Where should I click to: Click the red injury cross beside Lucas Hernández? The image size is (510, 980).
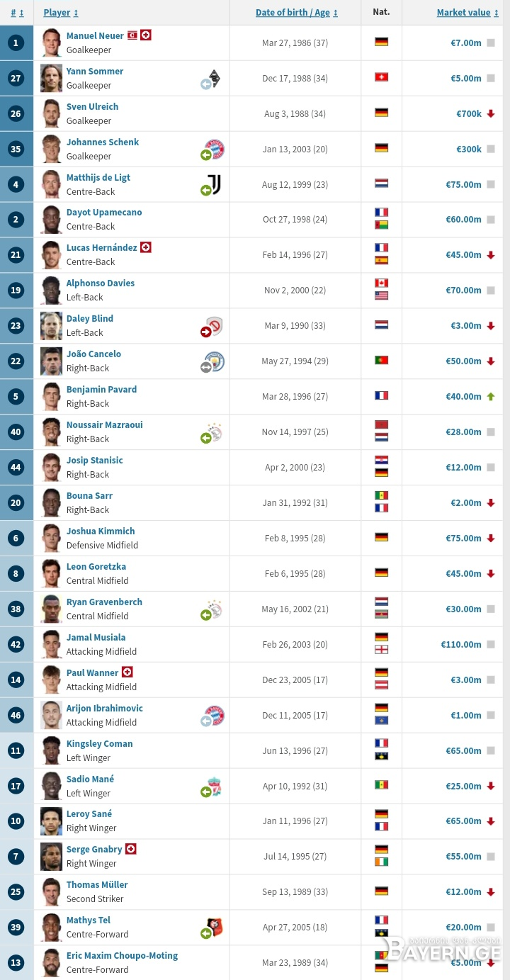coord(146,247)
